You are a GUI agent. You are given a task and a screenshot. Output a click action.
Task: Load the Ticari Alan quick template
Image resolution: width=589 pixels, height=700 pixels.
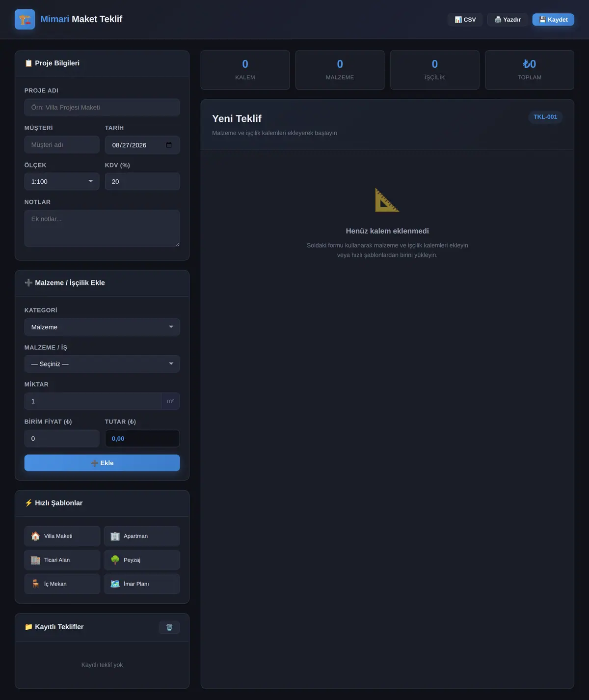tap(62, 560)
